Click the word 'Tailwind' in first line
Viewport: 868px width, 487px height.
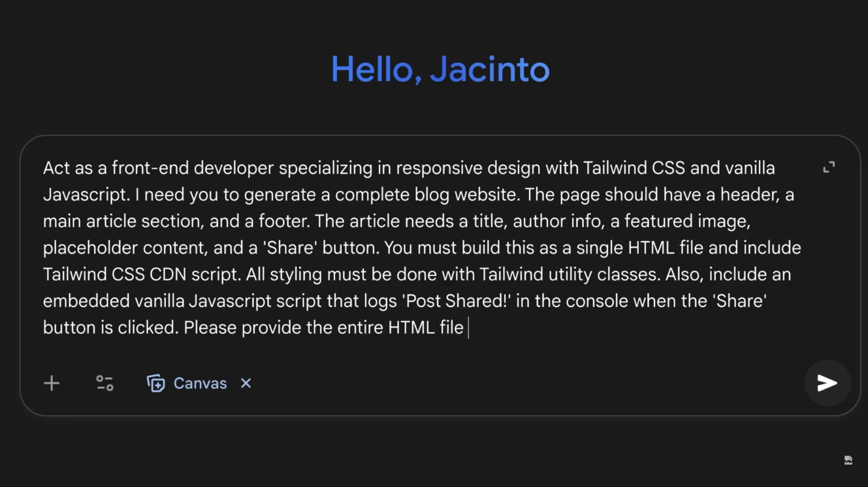pos(615,168)
